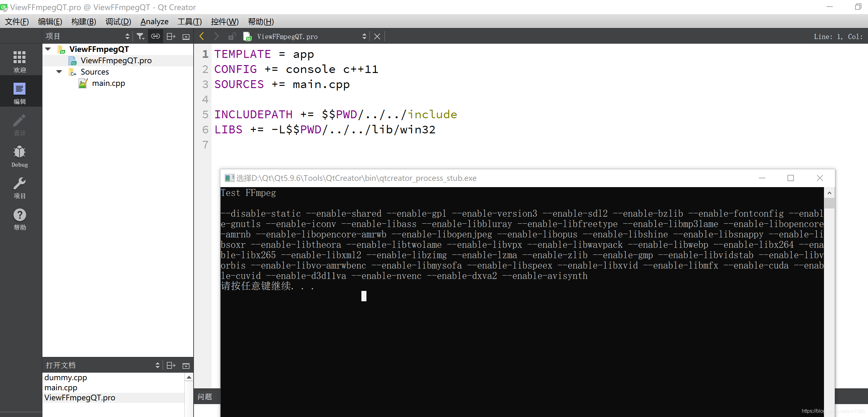Minimize the Qt Creator window
This screenshot has width=868, height=417.
point(830,7)
